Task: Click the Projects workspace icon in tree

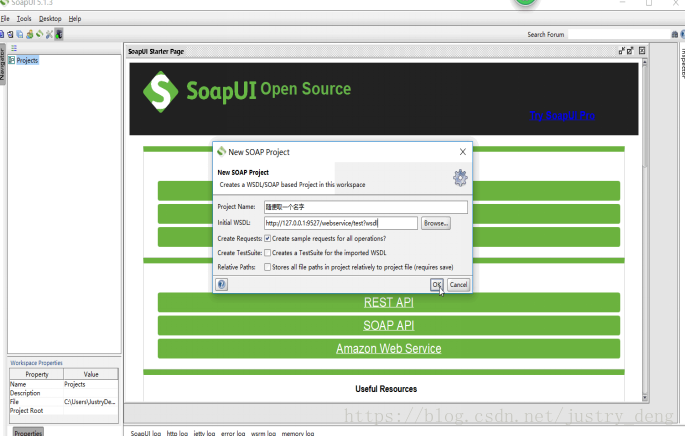Action: [12, 60]
